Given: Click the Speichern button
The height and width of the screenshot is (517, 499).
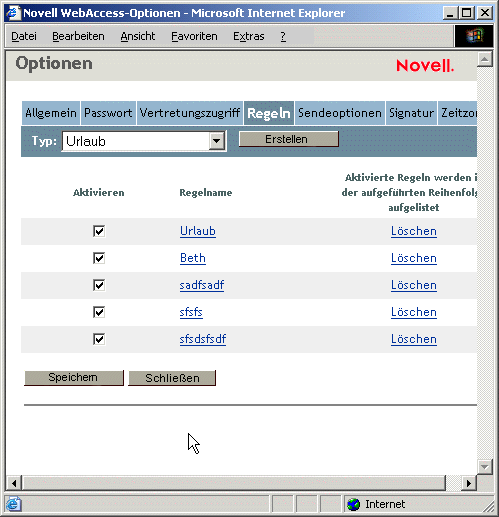Looking at the screenshot, I should click(74, 378).
